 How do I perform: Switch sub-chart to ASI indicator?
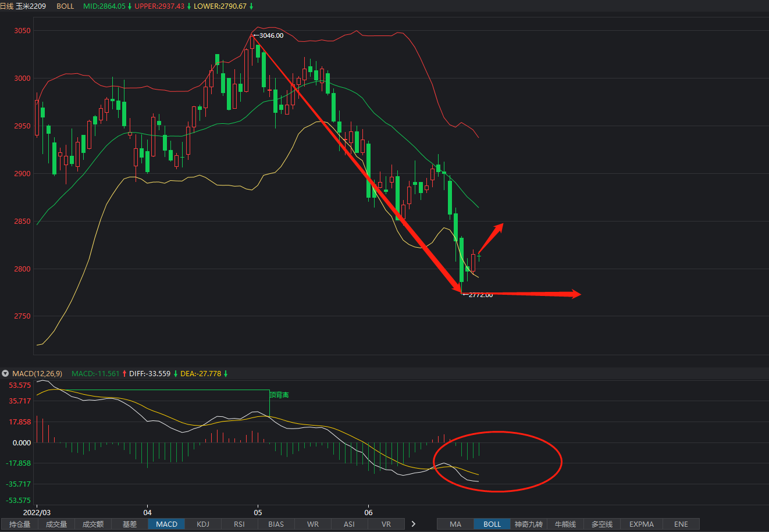point(349,524)
